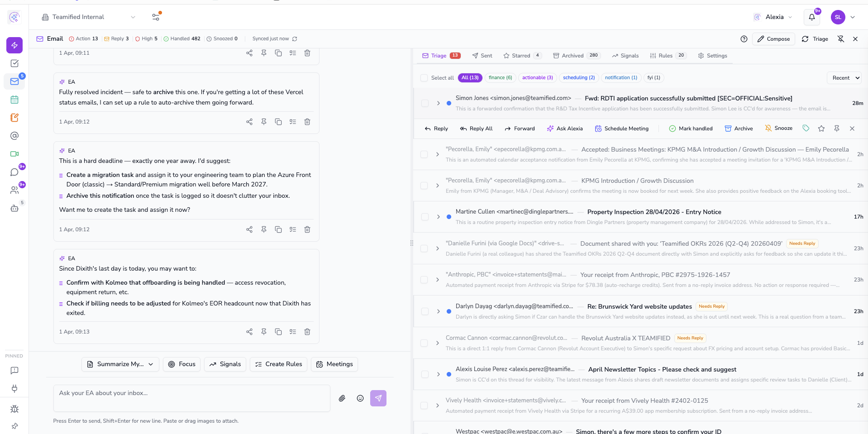This screenshot has height=434, width=868.
Task: Refresh sync next to 'Synced just now'
Action: pos(295,39)
